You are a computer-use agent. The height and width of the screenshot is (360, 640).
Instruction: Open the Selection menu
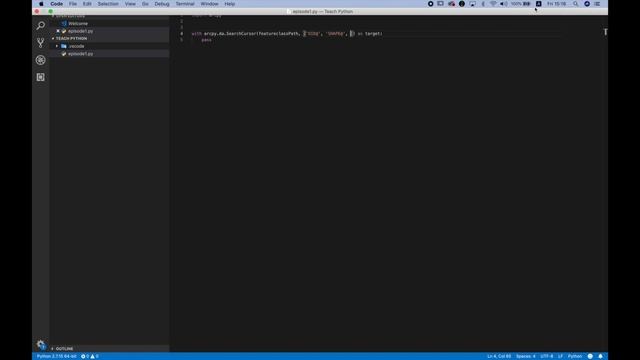click(108, 4)
